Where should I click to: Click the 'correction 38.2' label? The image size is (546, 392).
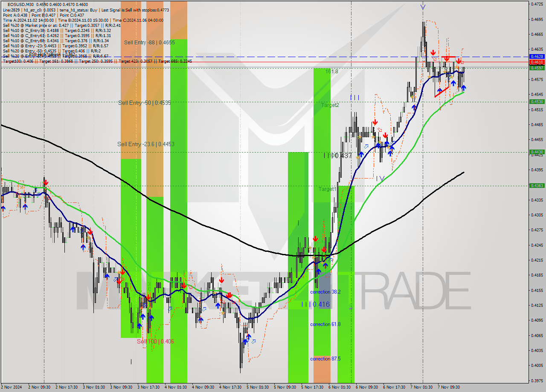[325, 292]
